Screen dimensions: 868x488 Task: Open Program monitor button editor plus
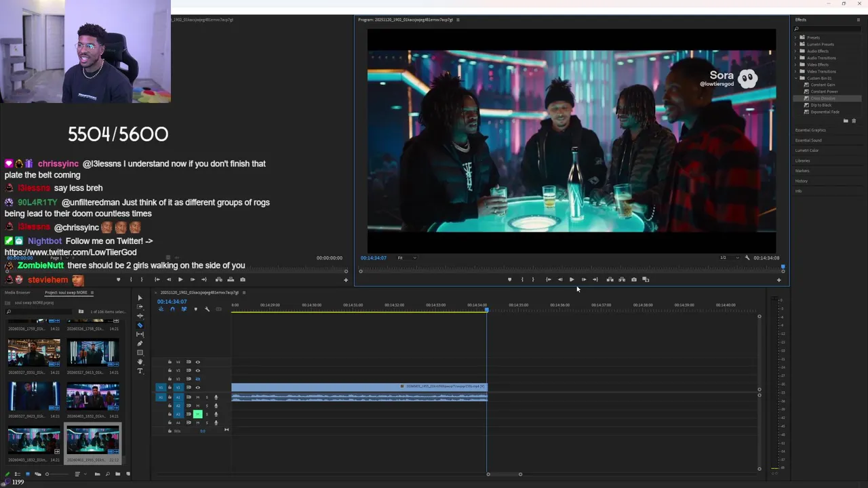click(x=778, y=280)
